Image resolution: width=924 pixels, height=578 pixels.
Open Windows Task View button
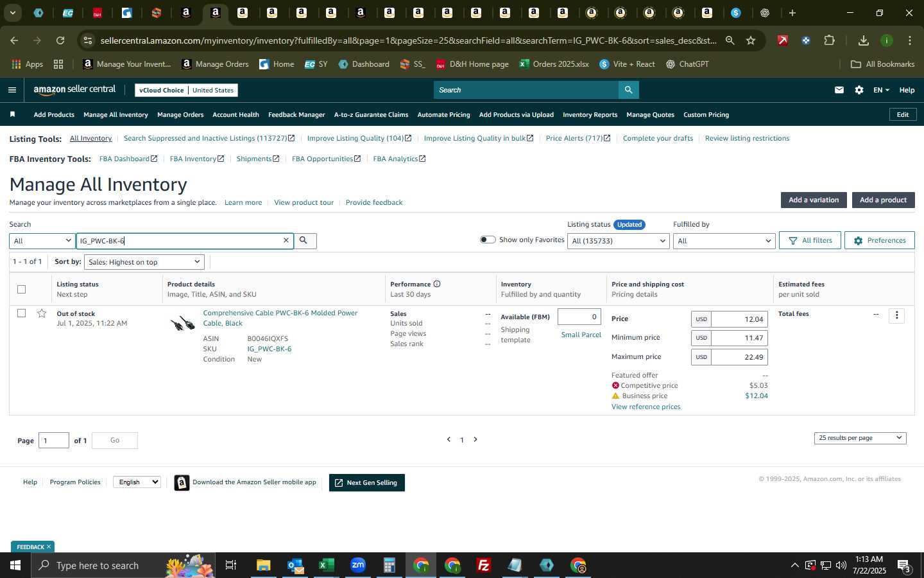pyautogui.click(x=231, y=565)
